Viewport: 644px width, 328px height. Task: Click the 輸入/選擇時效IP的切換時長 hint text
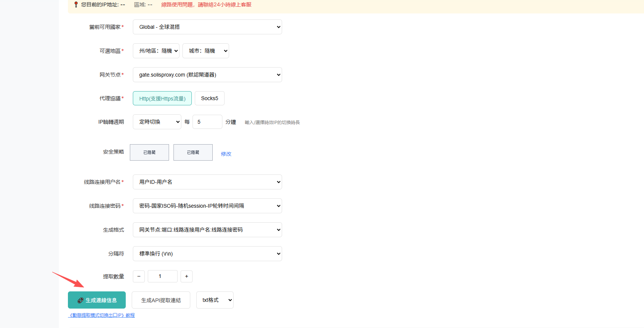[x=272, y=123]
